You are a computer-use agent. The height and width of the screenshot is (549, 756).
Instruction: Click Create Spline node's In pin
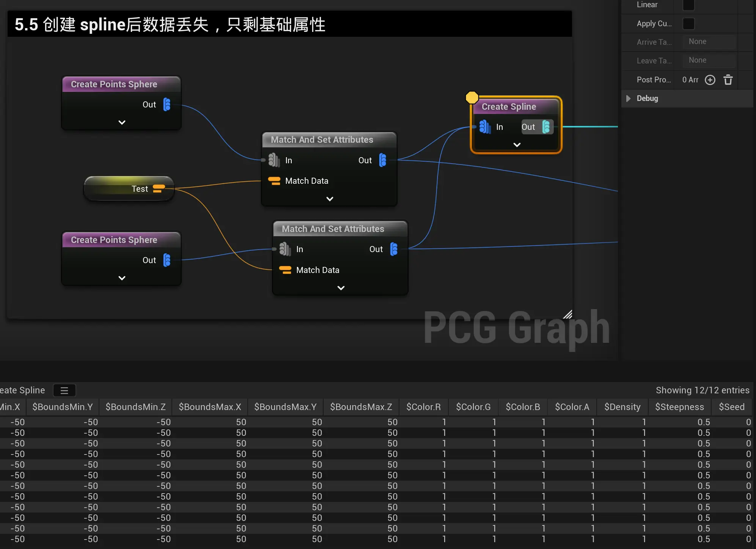pos(484,127)
